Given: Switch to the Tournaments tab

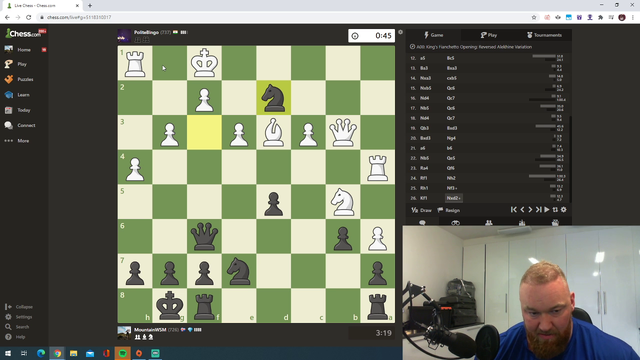Looking at the screenshot, I should [544, 35].
